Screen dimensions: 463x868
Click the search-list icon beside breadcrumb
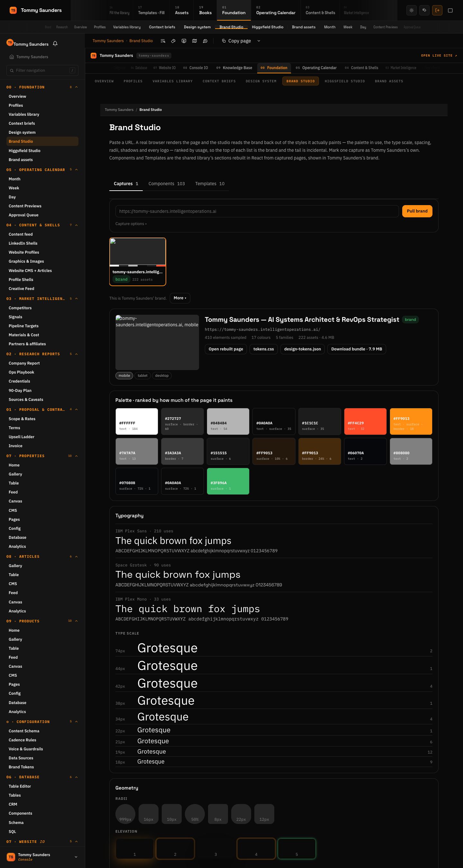coord(163,41)
